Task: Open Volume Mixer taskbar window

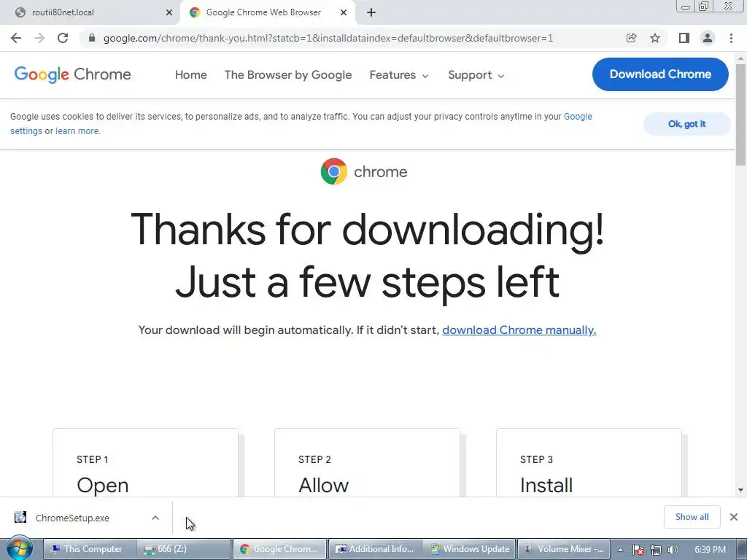Action: click(x=564, y=549)
